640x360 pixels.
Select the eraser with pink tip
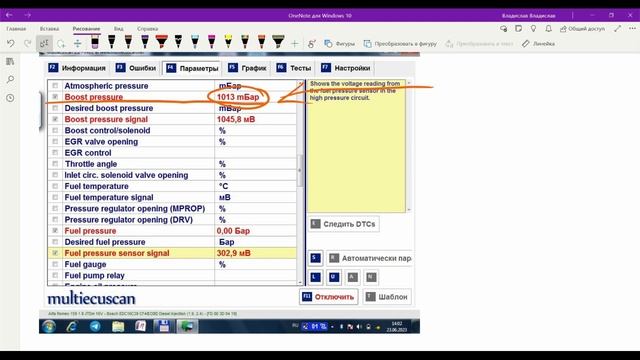coord(95,42)
